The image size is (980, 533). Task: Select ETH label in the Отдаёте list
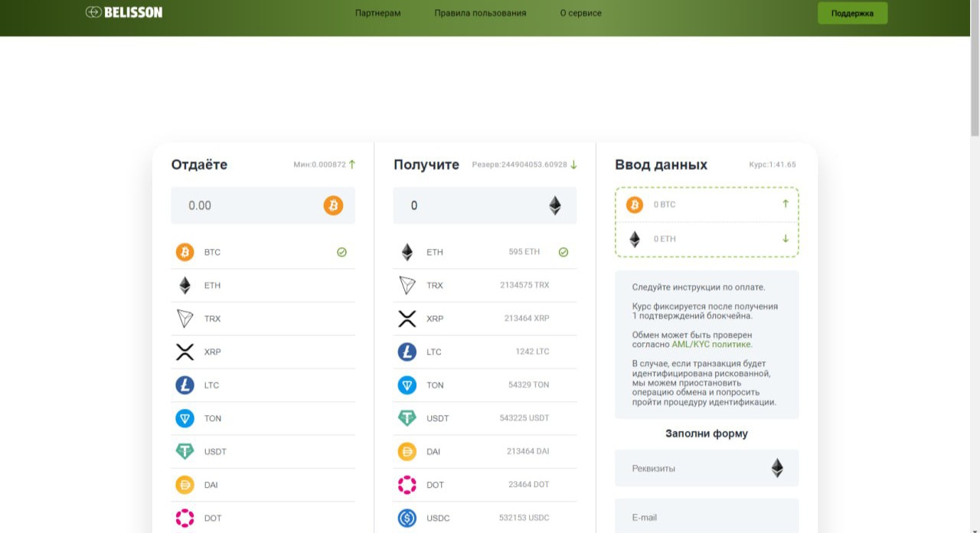(212, 286)
